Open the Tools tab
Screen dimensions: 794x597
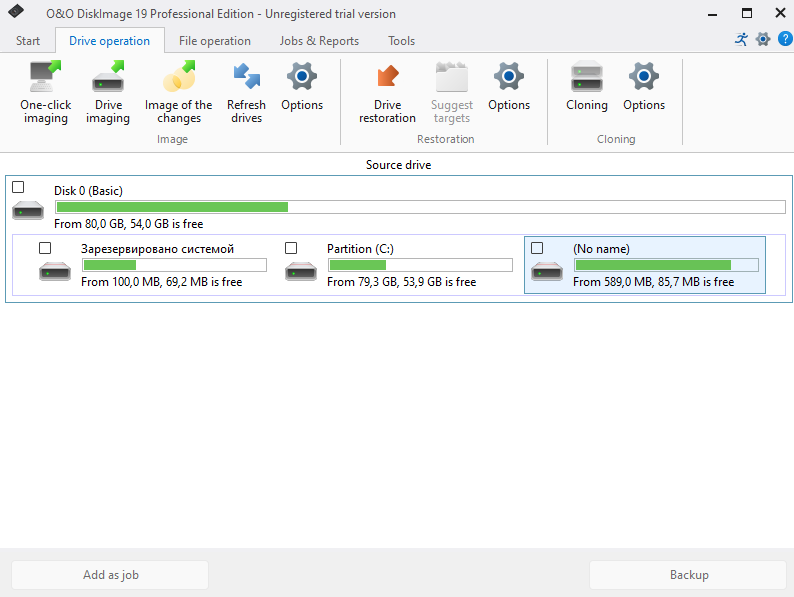click(x=402, y=41)
